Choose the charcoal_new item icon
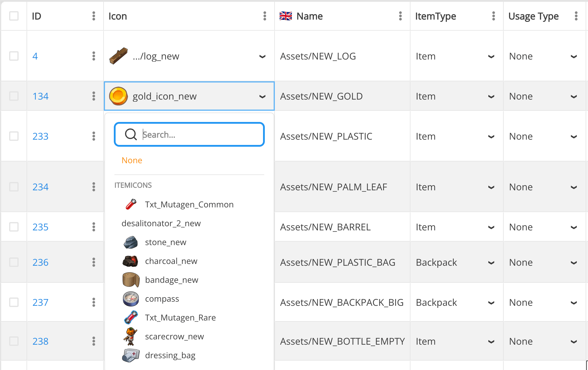The width and height of the screenshot is (588, 370). click(x=171, y=261)
